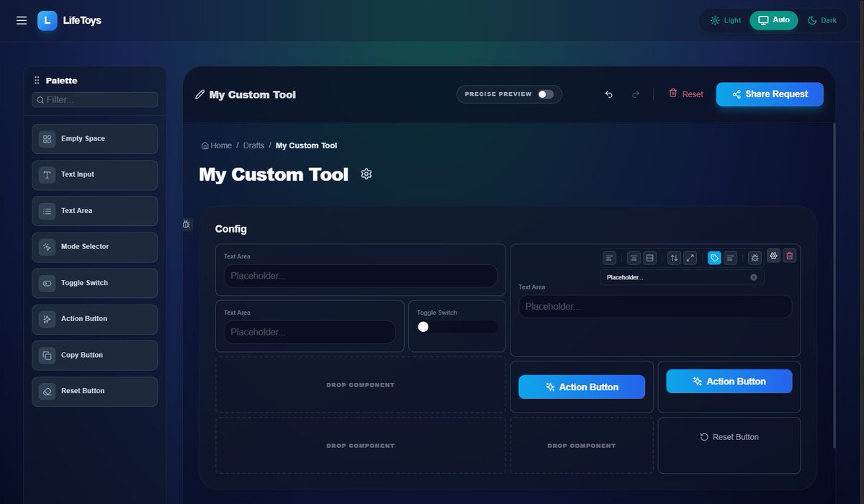Click the up-down arrows reorder icon
Image resolution: width=864 pixels, height=504 pixels.
point(674,258)
